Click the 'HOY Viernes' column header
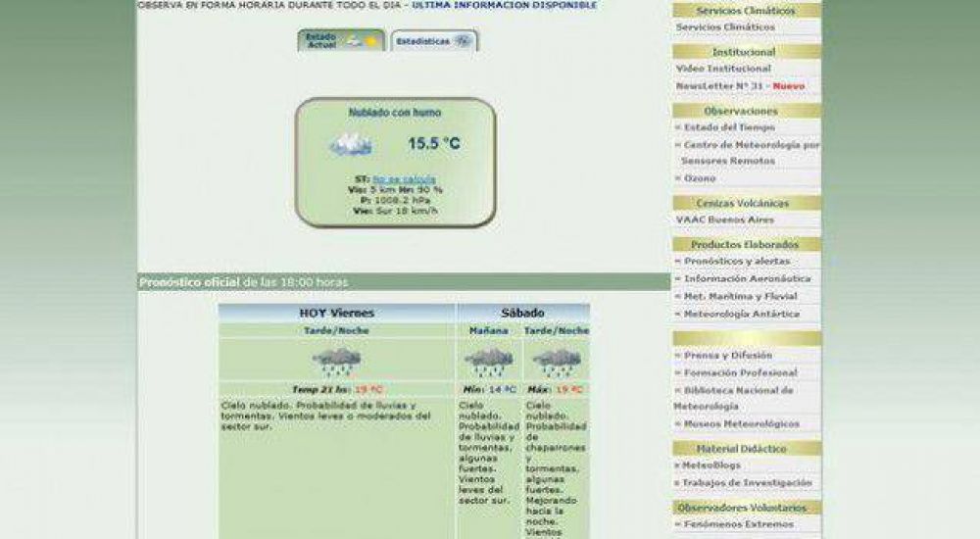 [337, 313]
